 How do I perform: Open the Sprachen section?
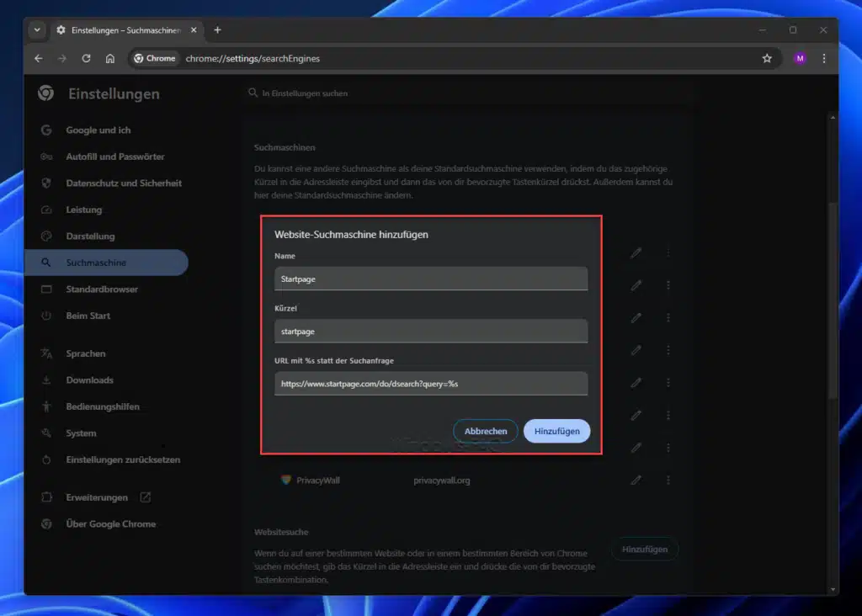pyautogui.click(x=85, y=353)
